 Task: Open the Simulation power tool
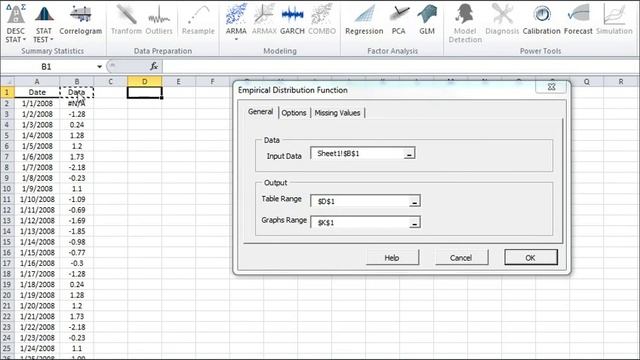click(614, 20)
